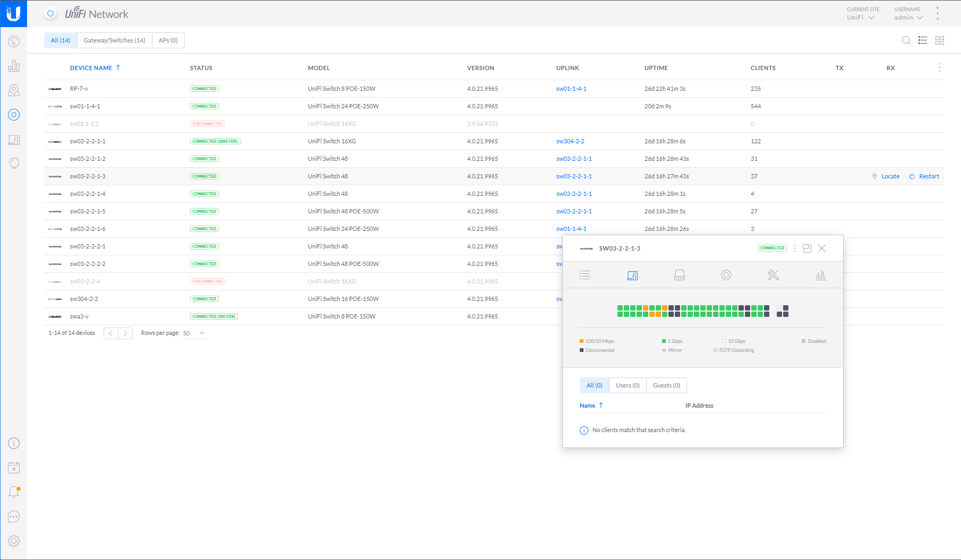The image size is (961, 560).
Task: Click the UniFi Network loading circle icon
Action: (x=50, y=14)
